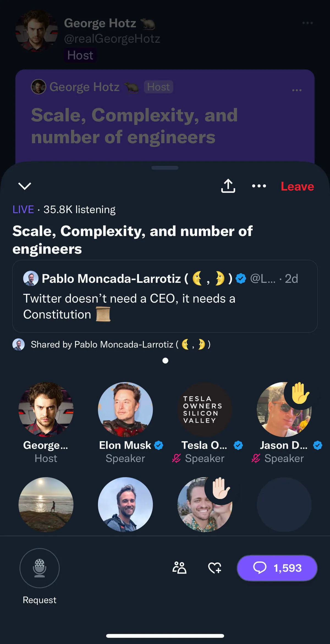Request the microphone to speak
Image resolution: width=330 pixels, height=644 pixels.
click(x=40, y=568)
